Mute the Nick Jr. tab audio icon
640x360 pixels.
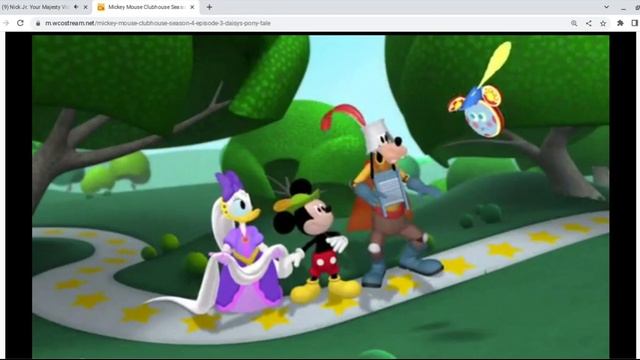point(76,7)
